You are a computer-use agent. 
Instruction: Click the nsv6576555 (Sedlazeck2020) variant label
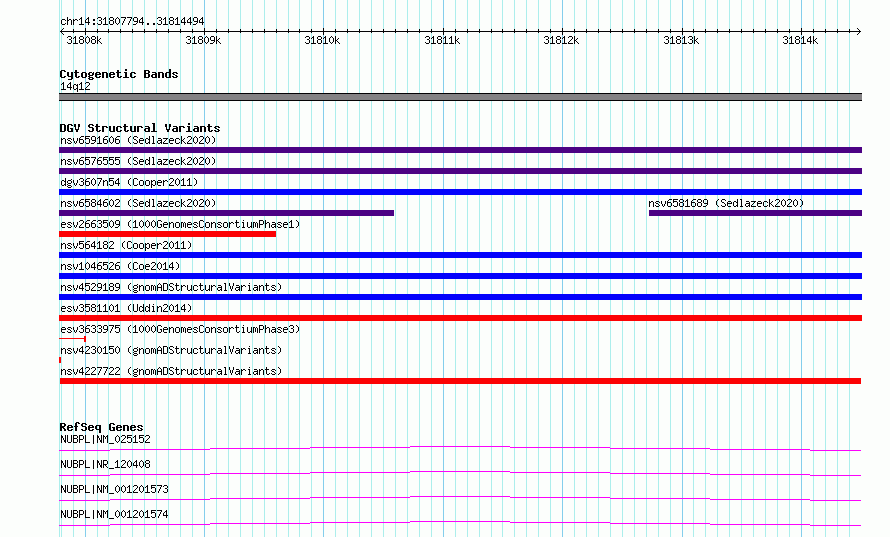(138, 161)
